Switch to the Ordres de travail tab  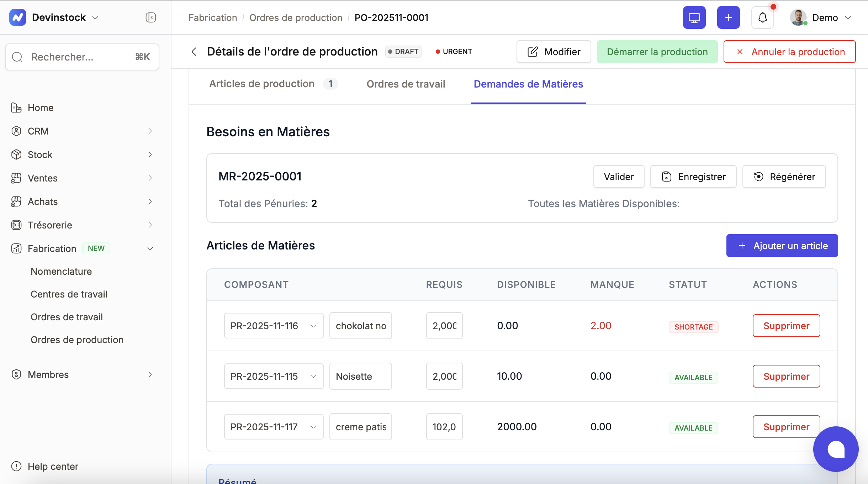click(405, 84)
